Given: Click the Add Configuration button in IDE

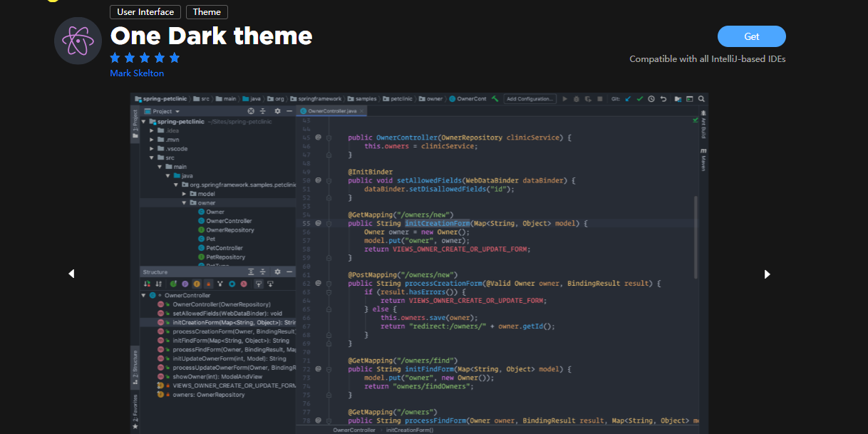Looking at the screenshot, I should [529, 99].
